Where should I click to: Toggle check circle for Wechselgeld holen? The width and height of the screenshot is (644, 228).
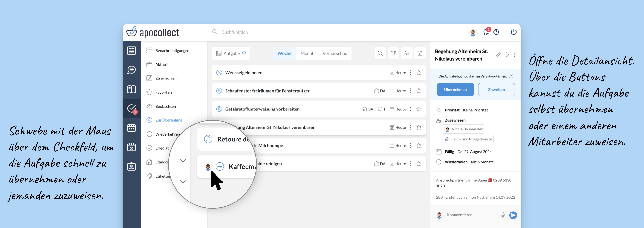219,73
